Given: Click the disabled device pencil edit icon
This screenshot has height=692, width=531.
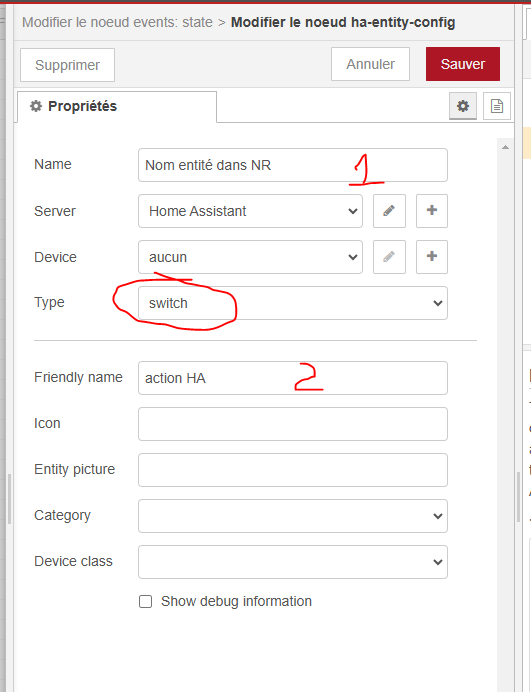Looking at the screenshot, I should (389, 257).
